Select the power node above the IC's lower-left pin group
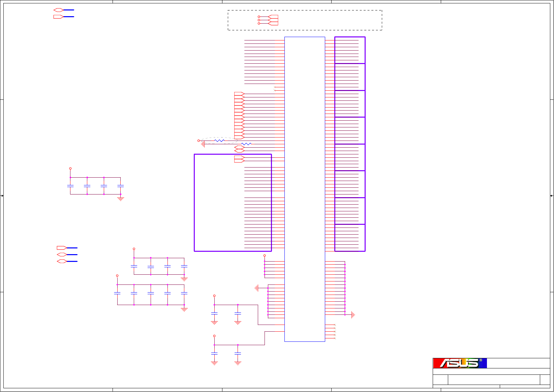554x392 pixels. click(x=265, y=255)
